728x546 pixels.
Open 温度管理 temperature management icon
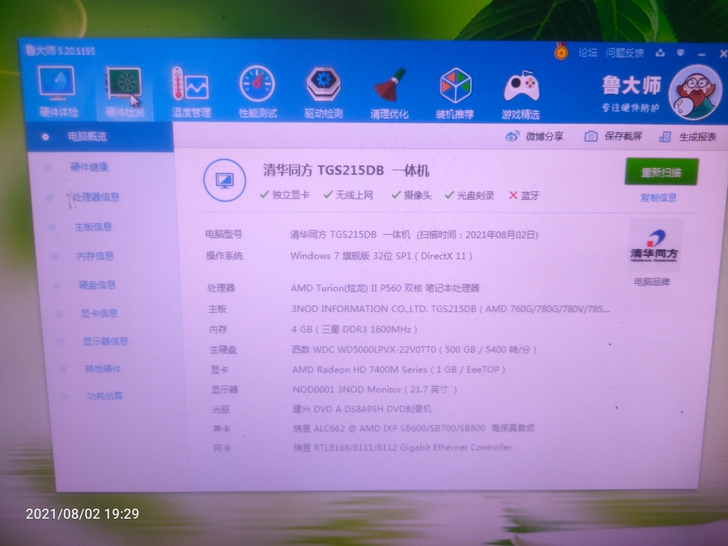[191, 92]
